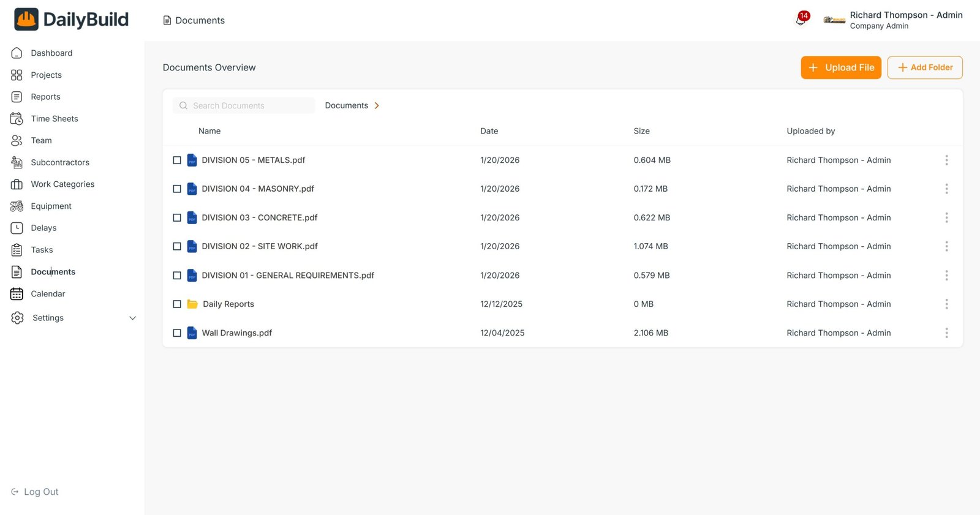Select the Delays clock icon
The image size is (980, 515).
(17, 228)
